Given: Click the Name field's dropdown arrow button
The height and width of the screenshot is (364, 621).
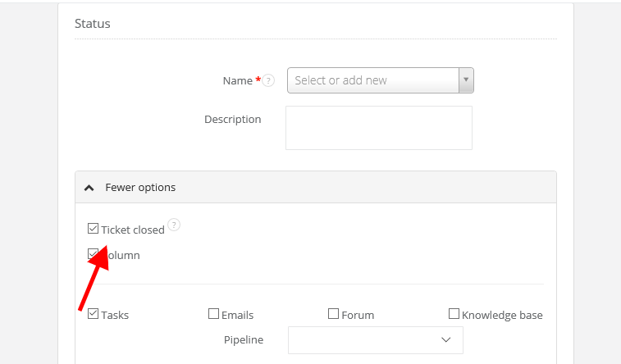Looking at the screenshot, I should (466, 80).
